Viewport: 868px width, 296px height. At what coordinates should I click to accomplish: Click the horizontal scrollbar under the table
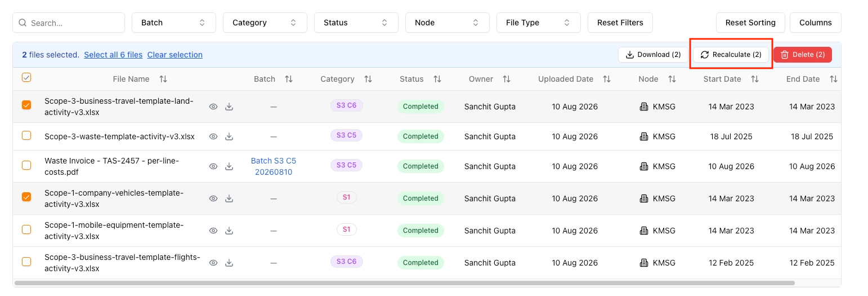tap(404, 283)
